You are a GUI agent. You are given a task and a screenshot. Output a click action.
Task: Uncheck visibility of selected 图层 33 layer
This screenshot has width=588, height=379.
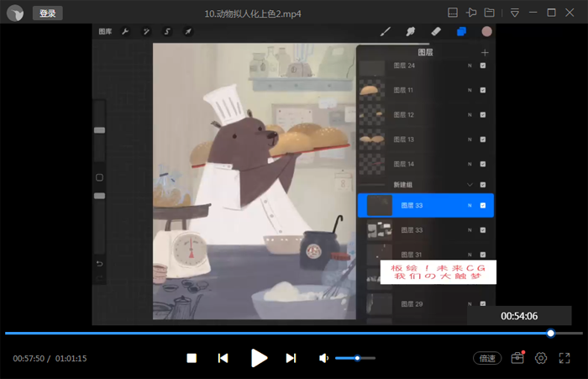483,205
